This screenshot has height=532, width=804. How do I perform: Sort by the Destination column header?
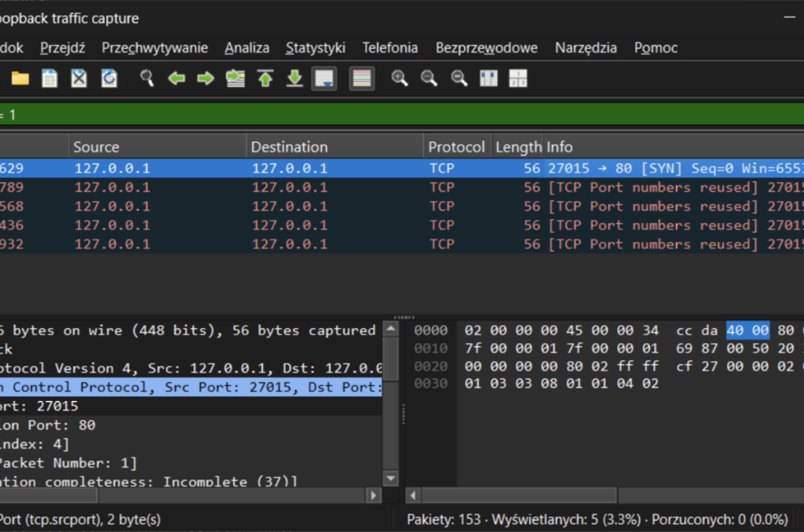click(289, 147)
